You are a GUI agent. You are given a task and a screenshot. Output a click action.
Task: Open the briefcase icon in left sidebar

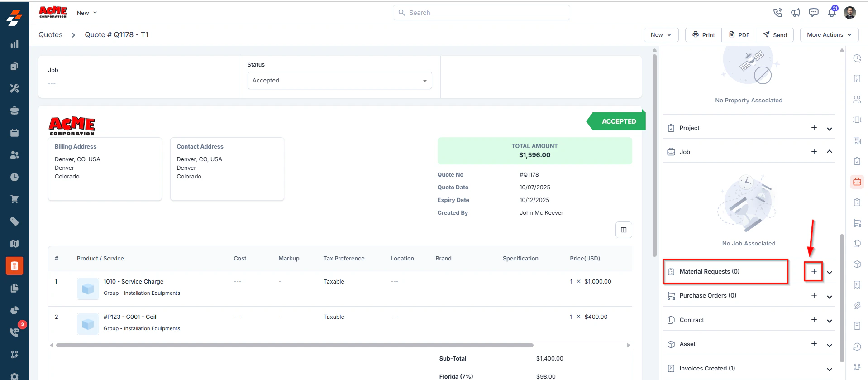14,111
